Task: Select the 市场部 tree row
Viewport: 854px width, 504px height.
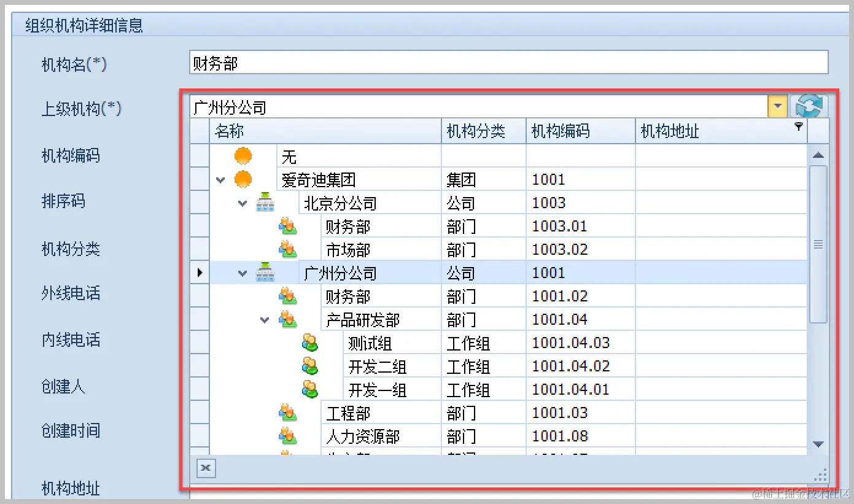Action: coord(508,249)
